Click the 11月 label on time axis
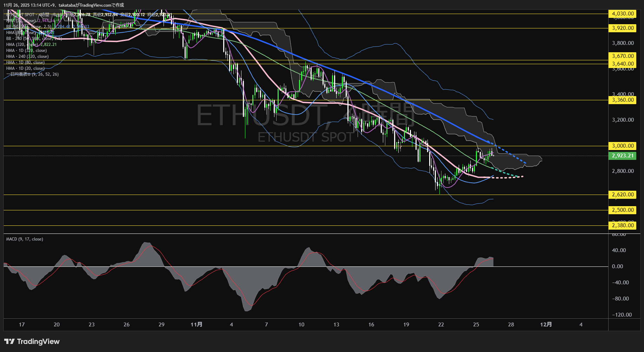644x352 pixels. pyautogui.click(x=196, y=325)
